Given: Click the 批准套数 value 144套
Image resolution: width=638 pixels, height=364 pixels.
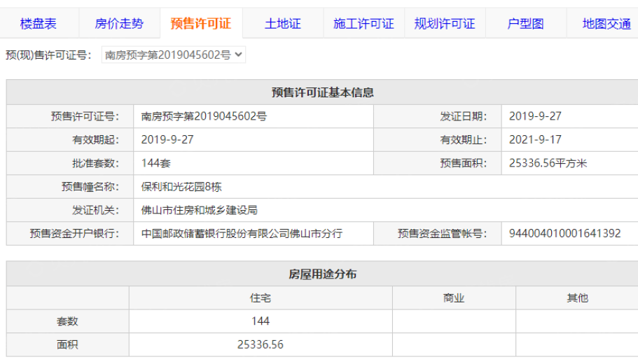Looking at the screenshot, I should point(156,163).
